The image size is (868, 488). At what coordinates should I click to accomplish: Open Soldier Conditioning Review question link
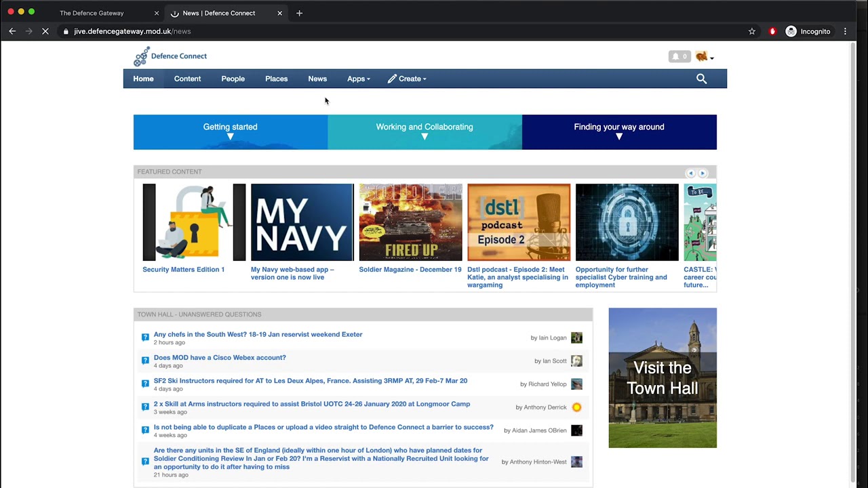[321, 458]
